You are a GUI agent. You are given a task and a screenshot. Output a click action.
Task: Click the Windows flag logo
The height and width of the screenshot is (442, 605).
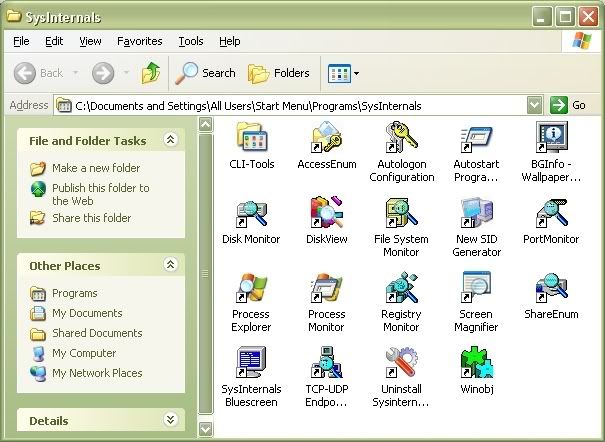581,41
